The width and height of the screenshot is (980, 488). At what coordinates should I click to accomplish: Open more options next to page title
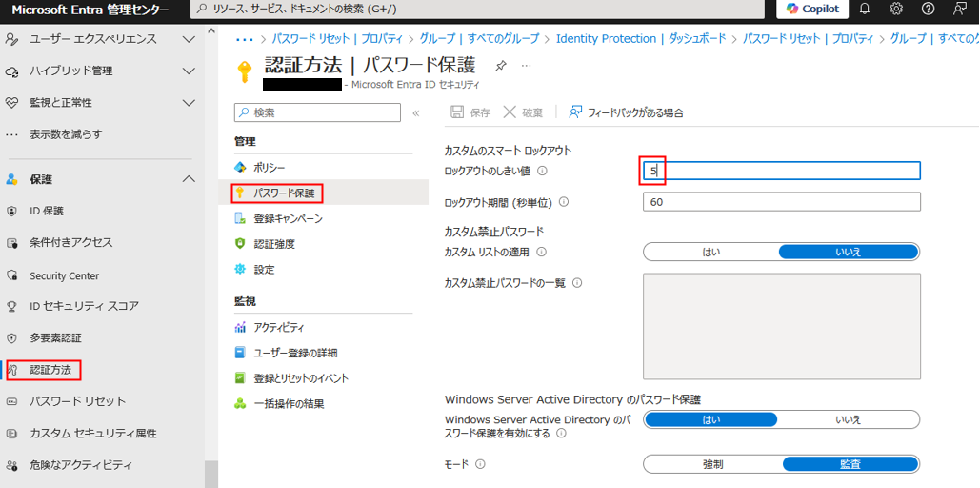tap(527, 65)
